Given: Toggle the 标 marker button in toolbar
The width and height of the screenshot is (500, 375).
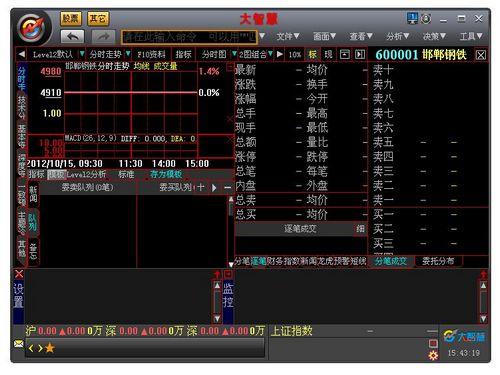Looking at the screenshot, I should 313,54.
